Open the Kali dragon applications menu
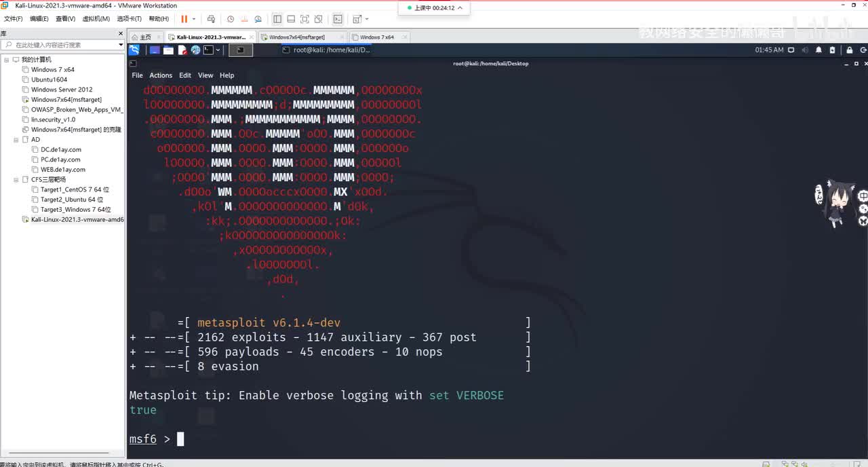Viewport: 868px width, 467px height. point(134,50)
